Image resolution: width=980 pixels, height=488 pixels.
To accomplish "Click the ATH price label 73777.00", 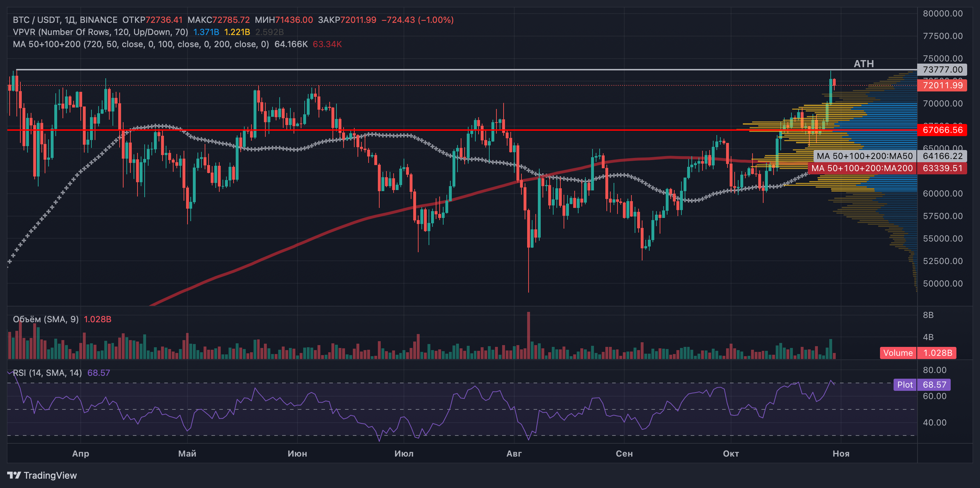I will coord(942,70).
